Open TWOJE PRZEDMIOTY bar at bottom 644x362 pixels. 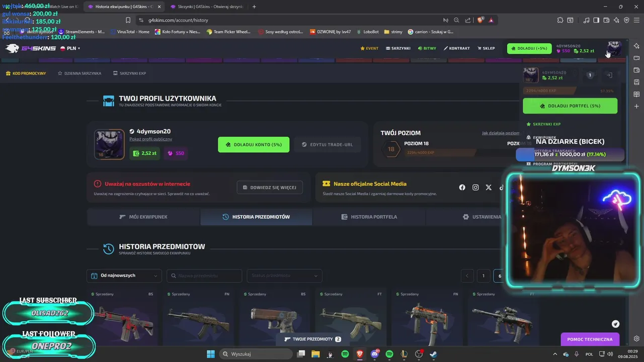coord(313,339)
